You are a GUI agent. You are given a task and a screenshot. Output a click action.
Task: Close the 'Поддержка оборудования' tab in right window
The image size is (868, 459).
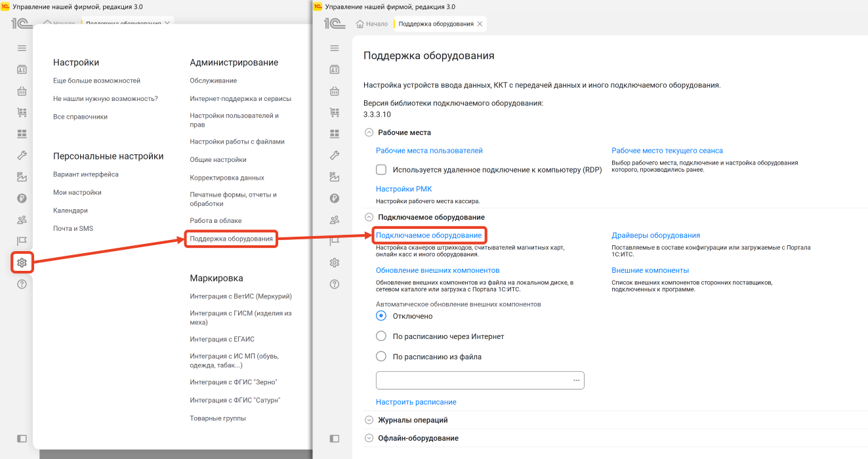tap(480, 24)
